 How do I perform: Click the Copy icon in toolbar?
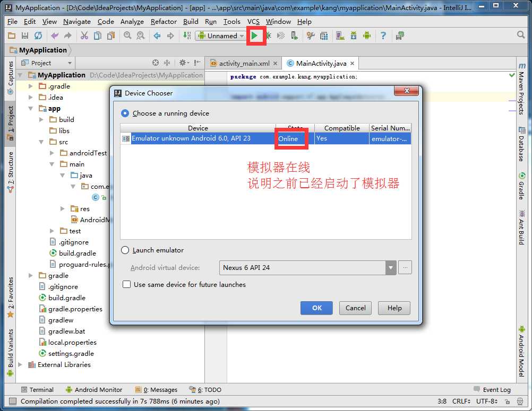coord(97,36)
